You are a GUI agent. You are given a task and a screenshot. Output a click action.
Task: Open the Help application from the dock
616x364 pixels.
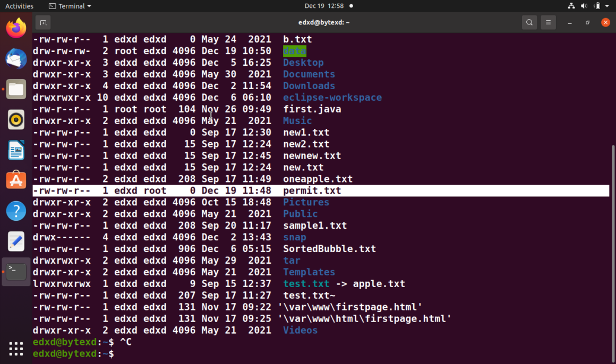[x=15, y=211]
